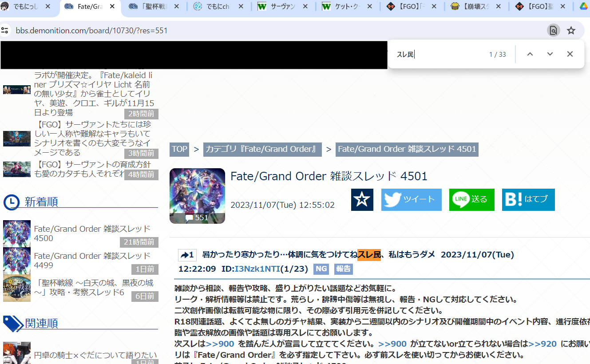This screenshot has width=590, height=364.
Task: Open カテゴリ『Fate/Grand Order』 breadcrumb link
Action: tap(262, 149)
